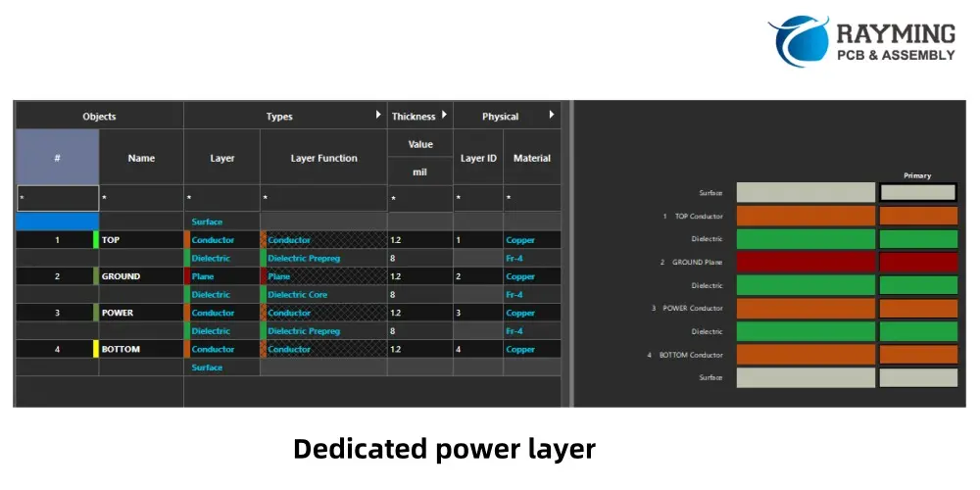Click the Layer Function filter field

(323, 198)
